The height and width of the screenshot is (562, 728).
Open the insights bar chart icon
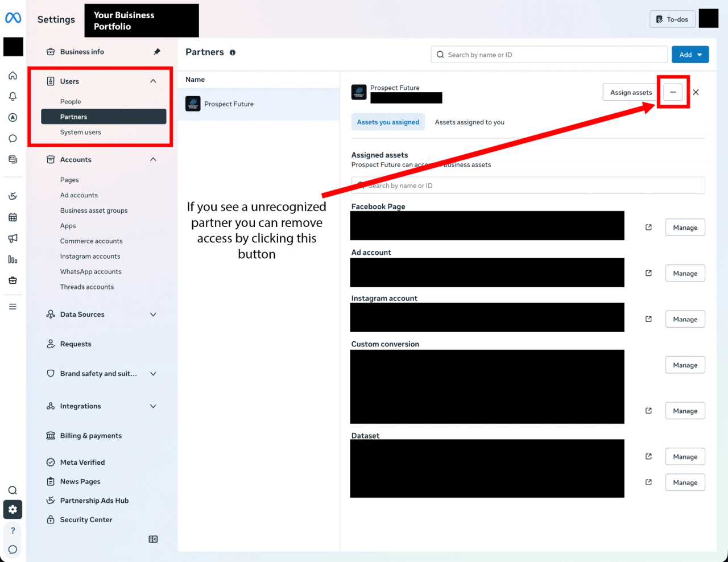[13, 259]
